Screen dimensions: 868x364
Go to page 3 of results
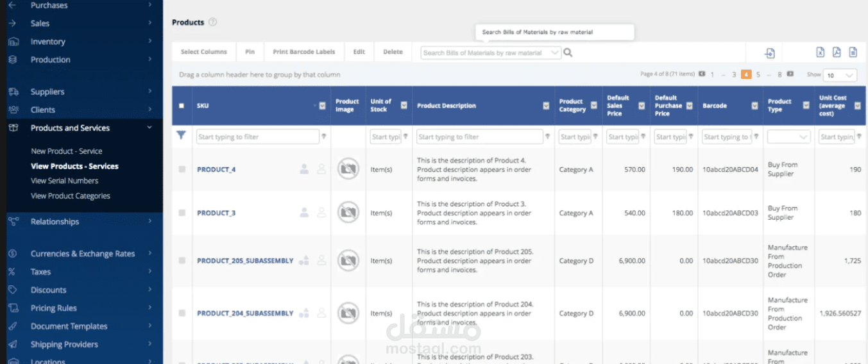[x=734, y=75]
